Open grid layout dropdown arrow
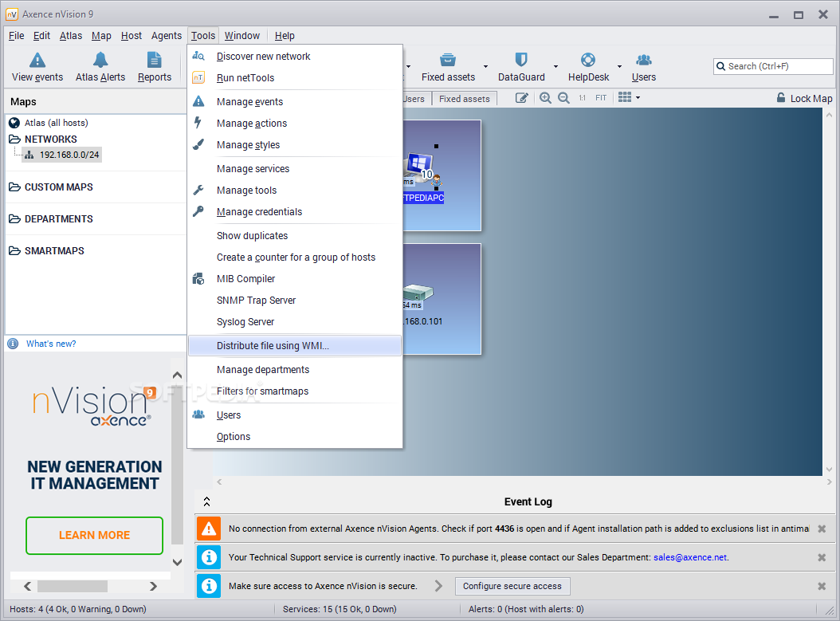 click(638, 98)
